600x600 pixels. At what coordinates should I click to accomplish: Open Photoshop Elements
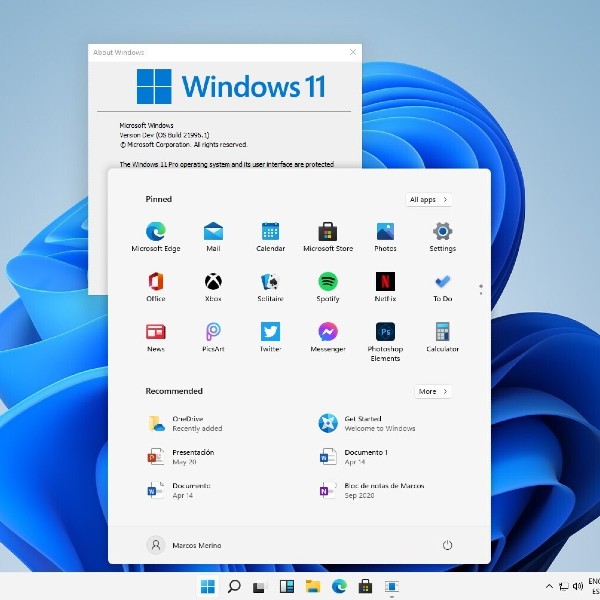point(385,342)
